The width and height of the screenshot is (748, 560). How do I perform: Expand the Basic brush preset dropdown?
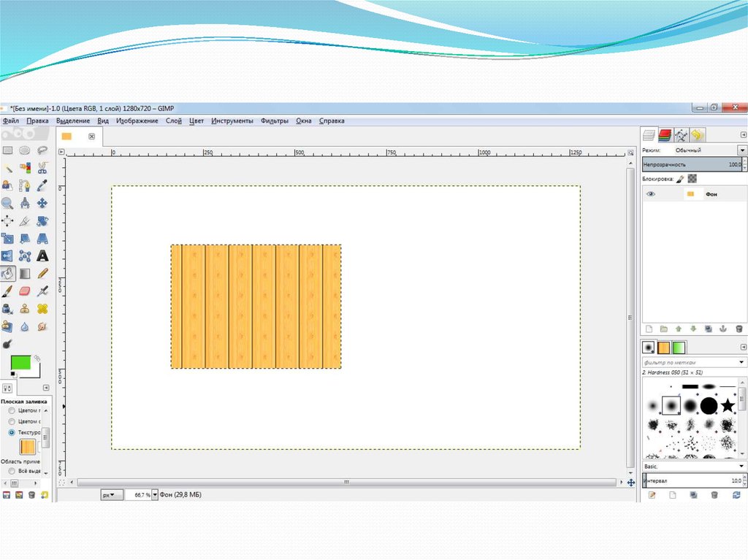point(742,466)
